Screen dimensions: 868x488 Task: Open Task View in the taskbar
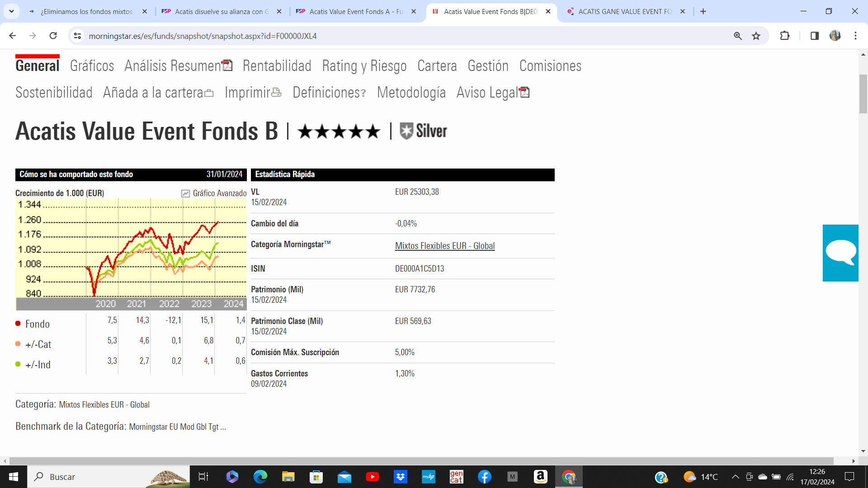pos(203,477)
